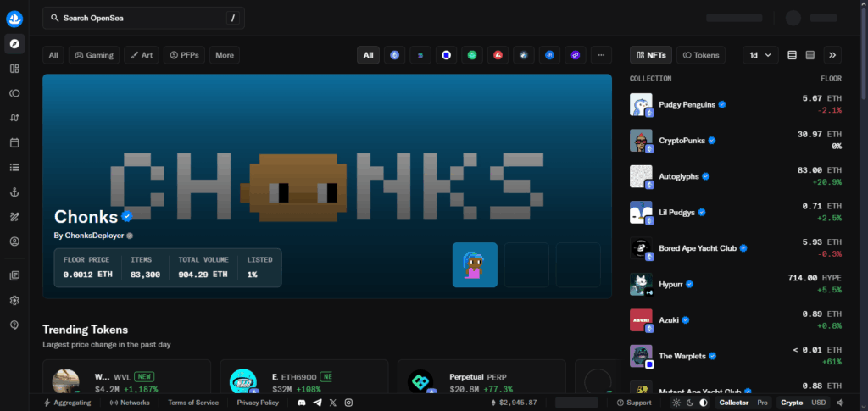The width and height of the screenshot is (868, 411).
Task: Open the 1d timeframe dropdown
Action: (760, 55)
